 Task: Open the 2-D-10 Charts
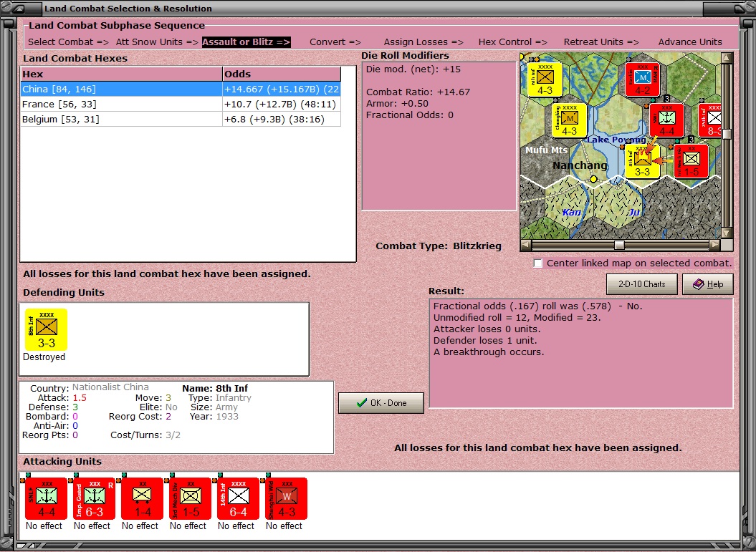click(x=642, y=284)
